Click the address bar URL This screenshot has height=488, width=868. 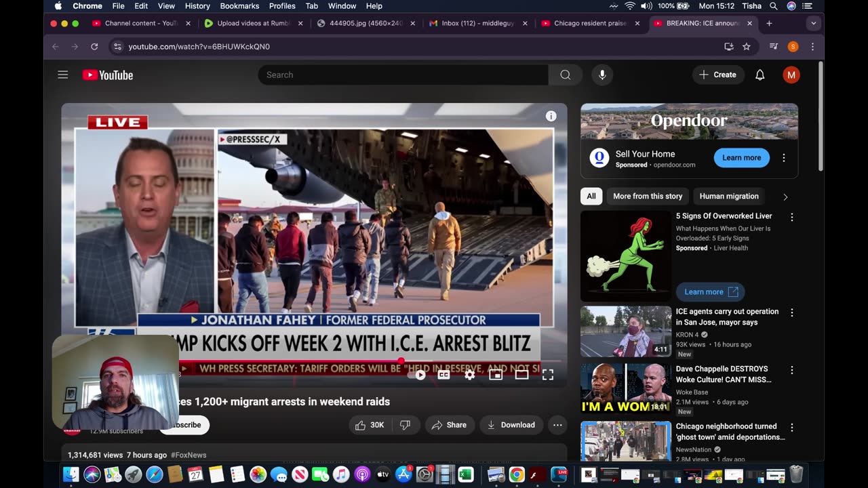(199, 47)
